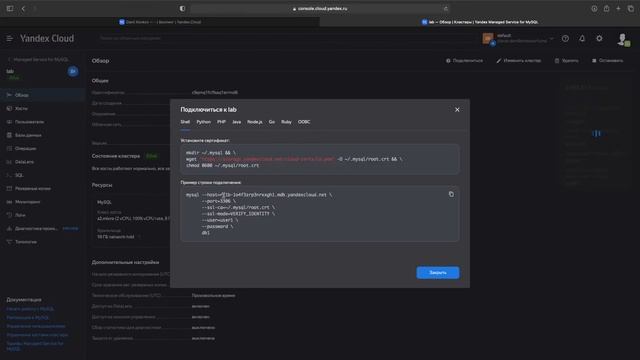Go back with browser back arrow
Screen dimensions: 640x360
tap(23, 8)
